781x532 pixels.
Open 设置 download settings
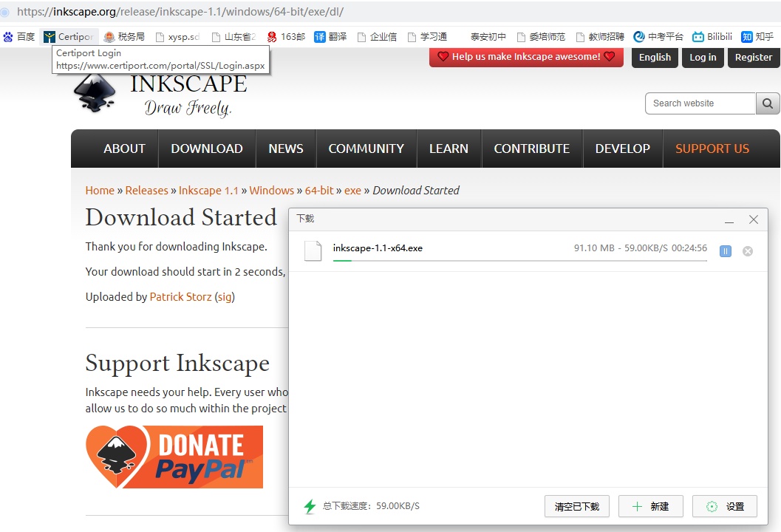pos(725,506)
